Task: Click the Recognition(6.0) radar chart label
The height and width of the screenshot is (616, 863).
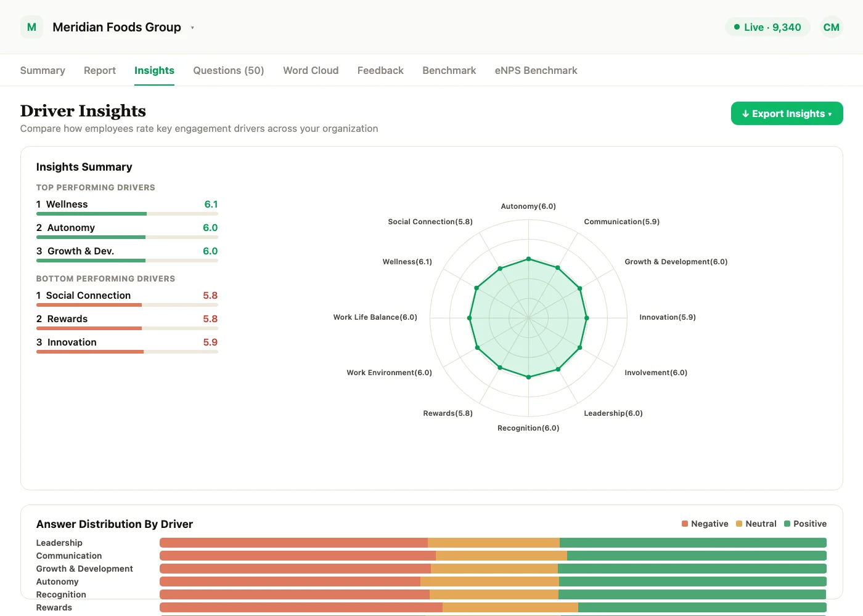Action: pos(528,428)
